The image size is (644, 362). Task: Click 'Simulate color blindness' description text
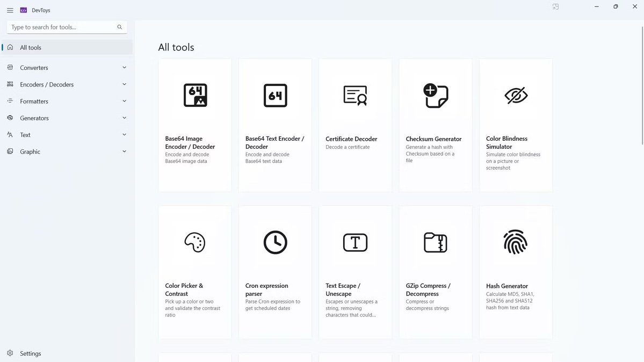point(513,161)
